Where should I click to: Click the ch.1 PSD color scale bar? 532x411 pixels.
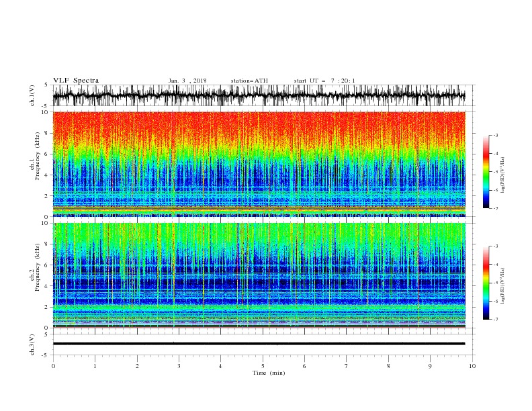coord(486,172)
